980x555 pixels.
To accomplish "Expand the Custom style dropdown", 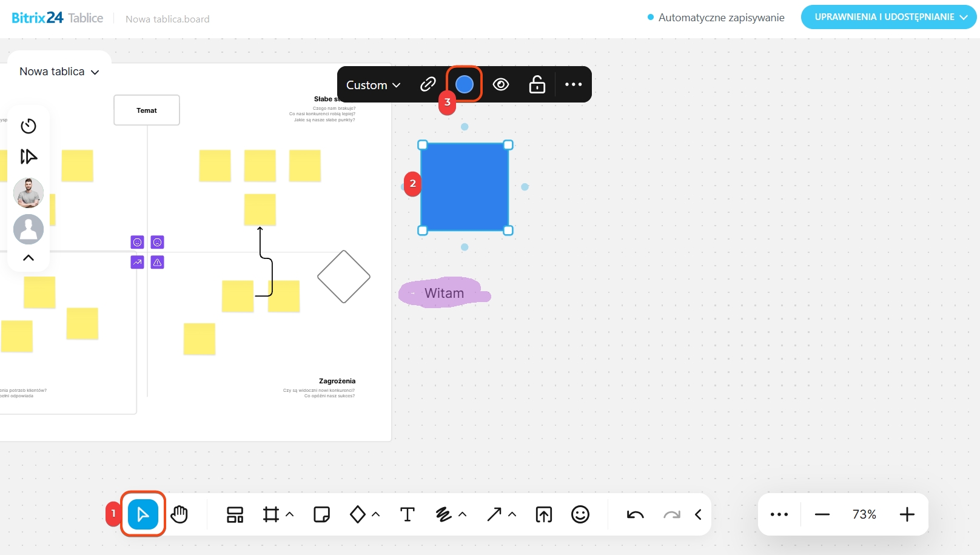I will (x=373, y=85).
